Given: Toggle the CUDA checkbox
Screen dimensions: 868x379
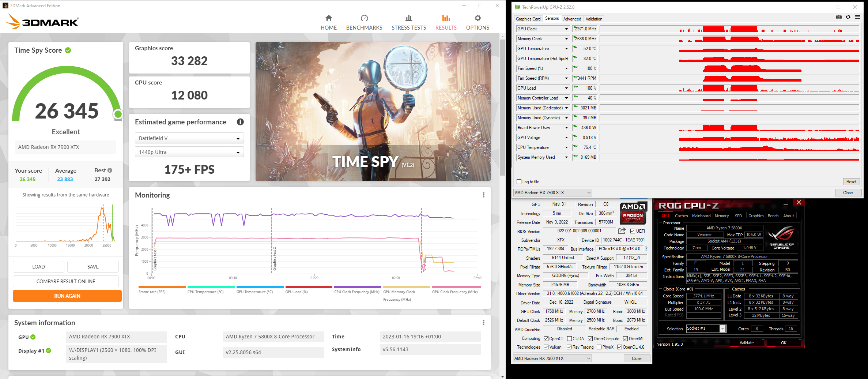Looking at the screenshot, I should click(569, 339).
